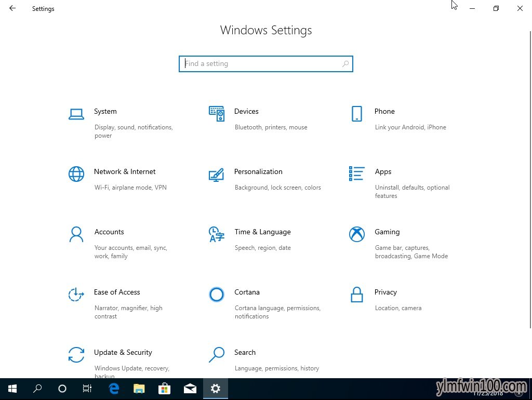
Task: Launch Cortana from the taskbar
Action: pos(62,389)
